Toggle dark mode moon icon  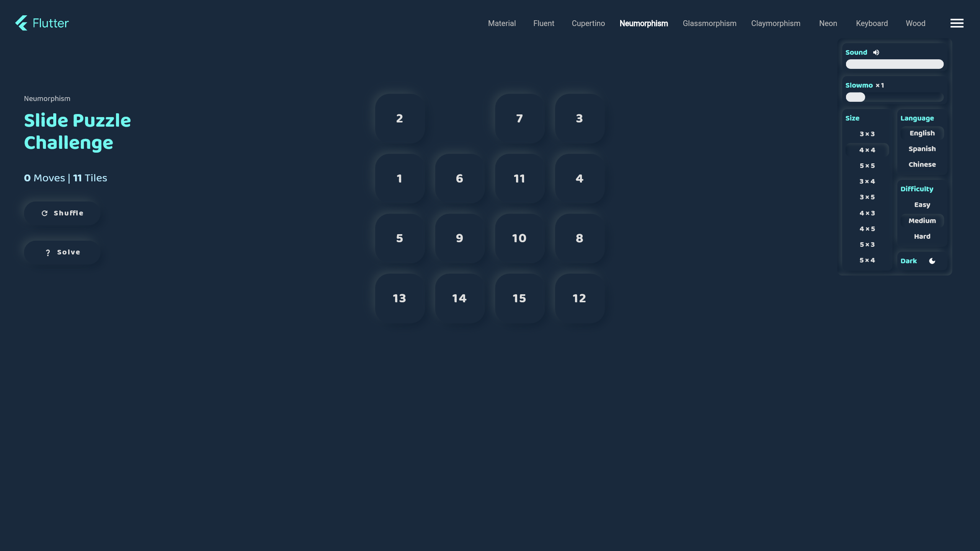[932, 261]
